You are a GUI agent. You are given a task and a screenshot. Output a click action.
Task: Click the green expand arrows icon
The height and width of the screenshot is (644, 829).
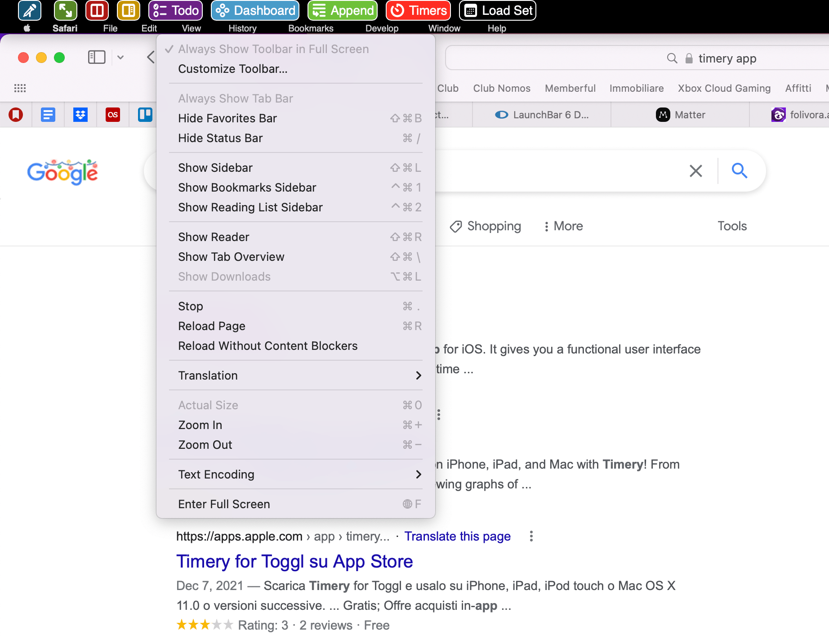tap(65, 10)
